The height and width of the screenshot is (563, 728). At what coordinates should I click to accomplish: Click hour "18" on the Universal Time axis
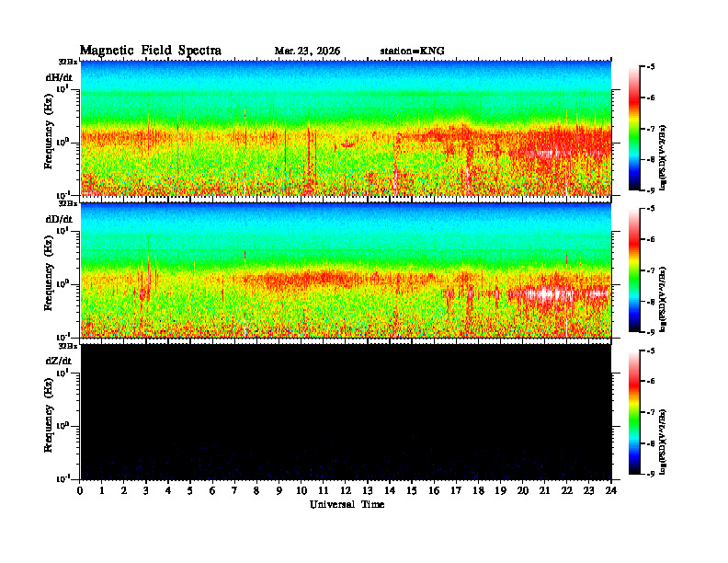click(x=478, y=491)
